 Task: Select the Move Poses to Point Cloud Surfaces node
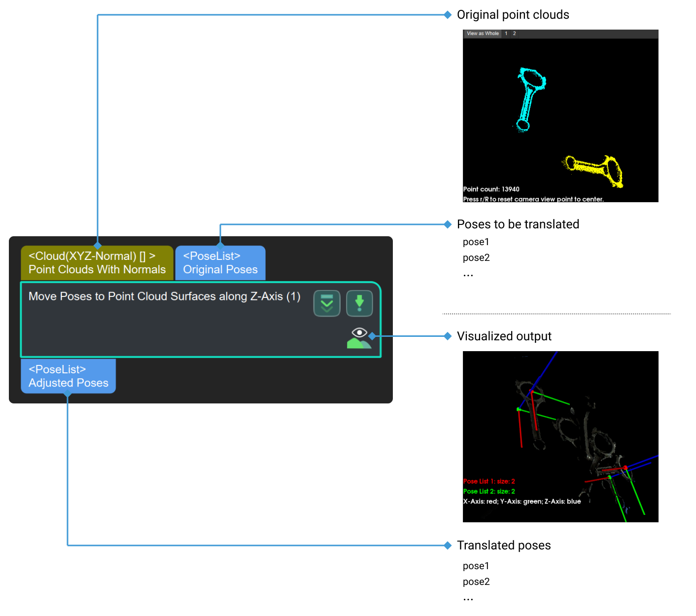[165, 296]
